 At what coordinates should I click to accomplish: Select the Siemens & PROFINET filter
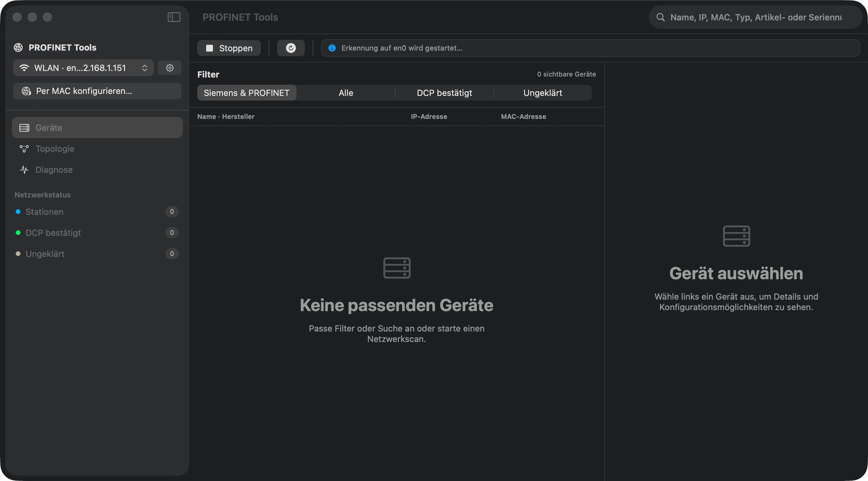click(x=247, y=93)
